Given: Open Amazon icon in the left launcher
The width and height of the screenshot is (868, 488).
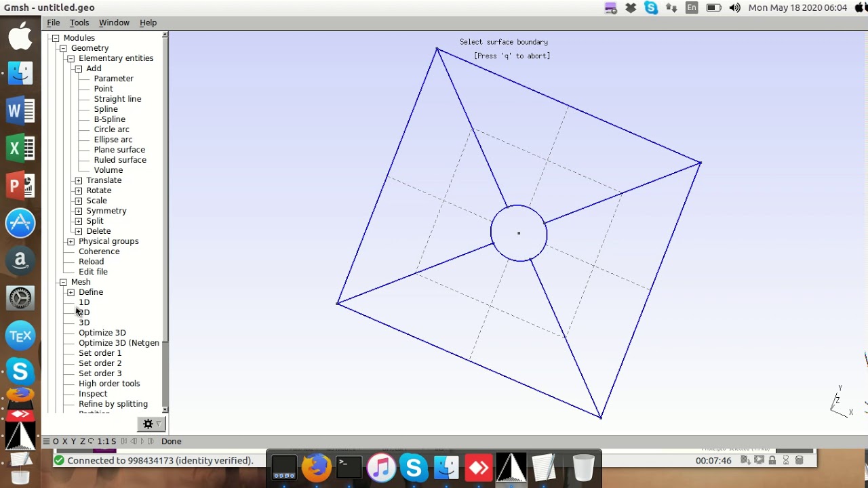Looking at the screenshot, I should click(20, 260).
